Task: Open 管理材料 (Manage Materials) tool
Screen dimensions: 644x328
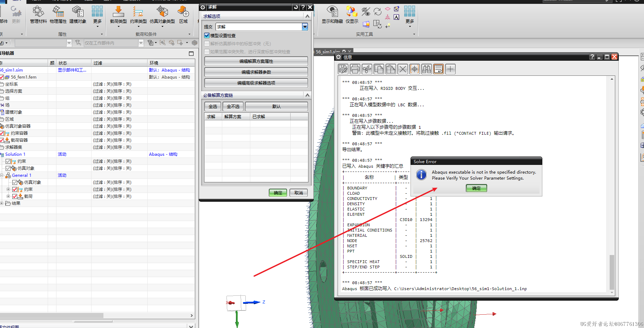Action: point(38,15)
